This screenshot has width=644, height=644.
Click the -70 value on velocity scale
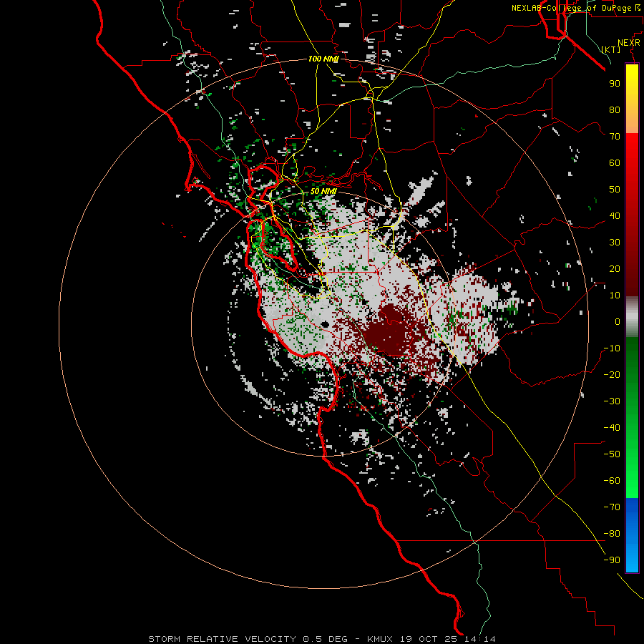pyautogui.click(x=612, y=507)
